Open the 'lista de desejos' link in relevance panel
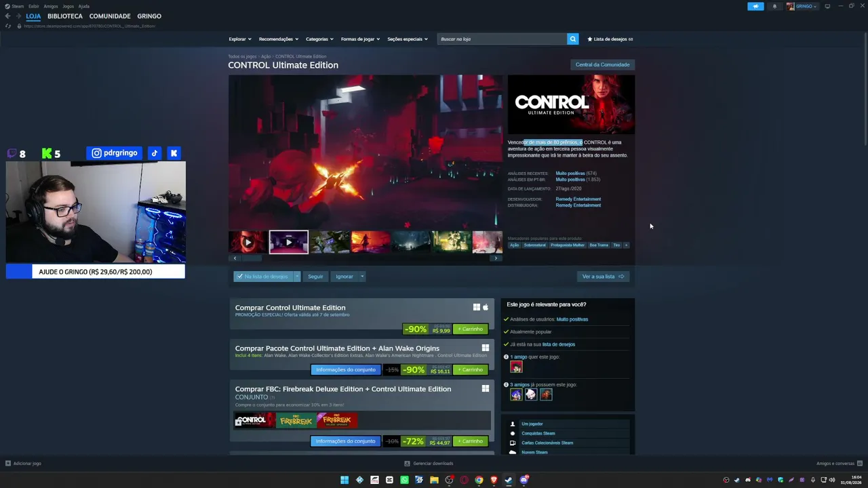 pyautogui.click(x=559, y=344)
